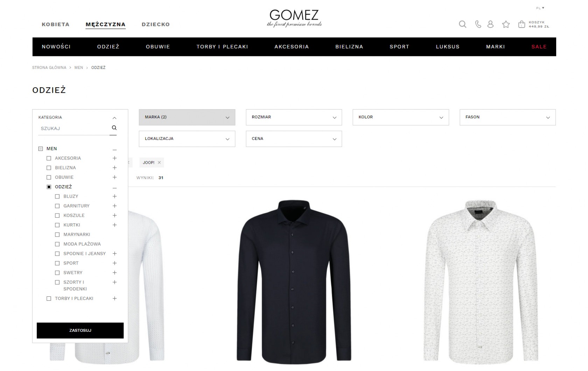Check the Koszule category checkbox
Image resolution: width=588 pixels, height=371 pixels.
click(57, 216)
